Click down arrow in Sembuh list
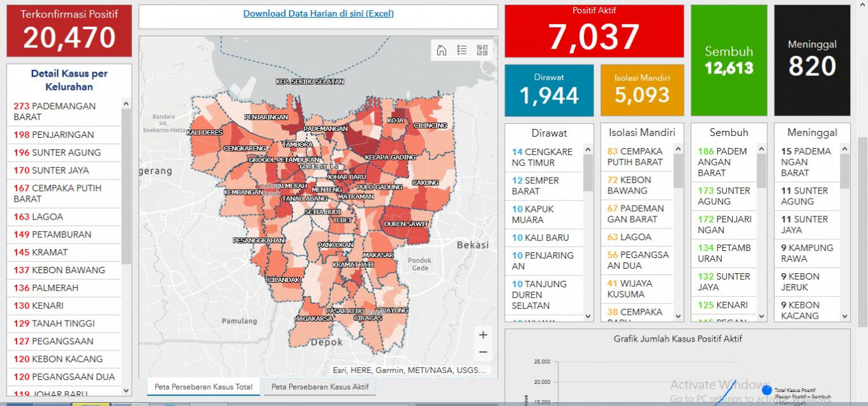This screenshot has height=406, width=868. click(762, 315)
